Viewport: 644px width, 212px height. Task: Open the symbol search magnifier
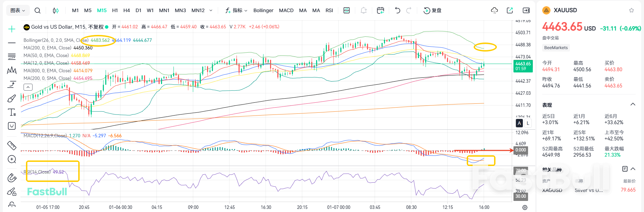click(37, 10)
